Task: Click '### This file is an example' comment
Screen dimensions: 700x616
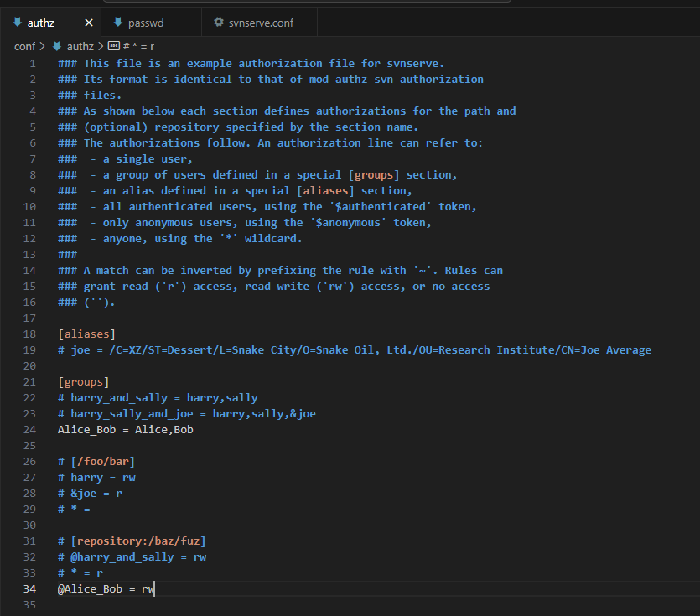Action: pos(251,64)
